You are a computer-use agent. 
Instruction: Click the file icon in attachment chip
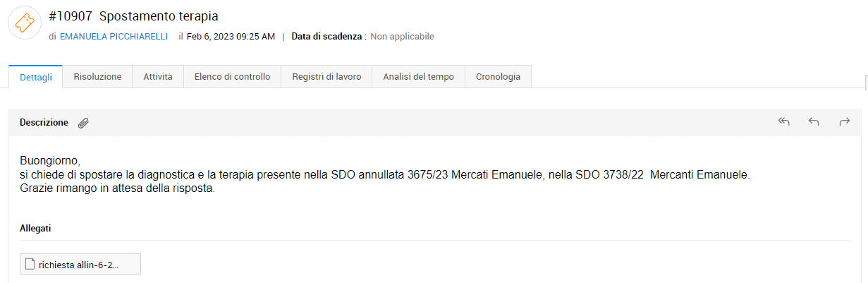coord(30,265)
